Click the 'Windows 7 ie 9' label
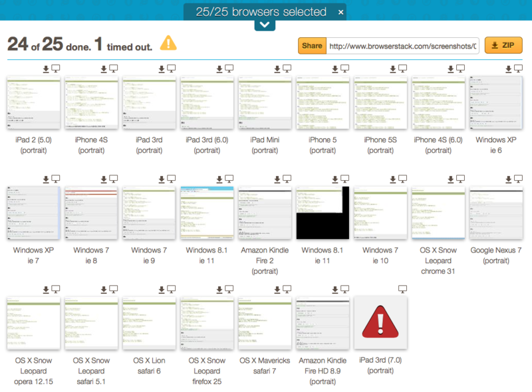This screenshot has height=392, width=532. (x=149, y=255)
